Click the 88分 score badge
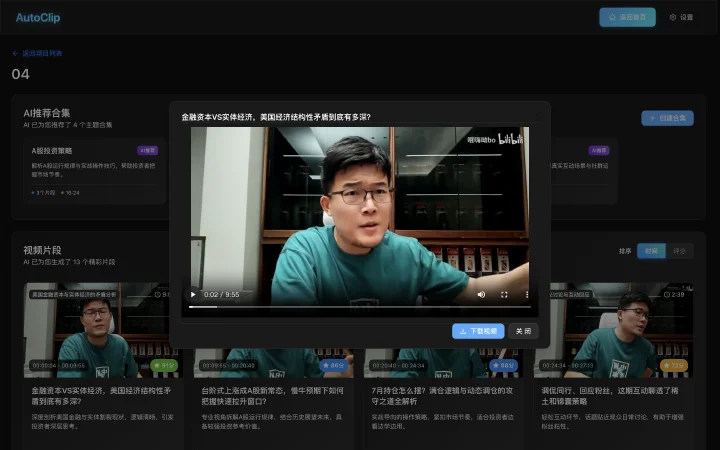The width and height of the screenshot is (720, 450). [504, 366]
